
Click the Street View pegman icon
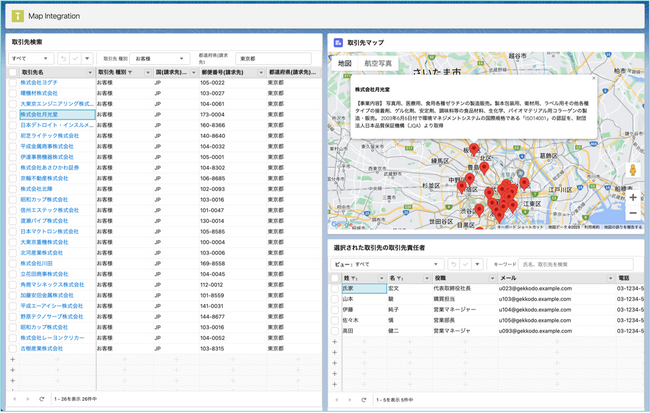coord(632,170)
